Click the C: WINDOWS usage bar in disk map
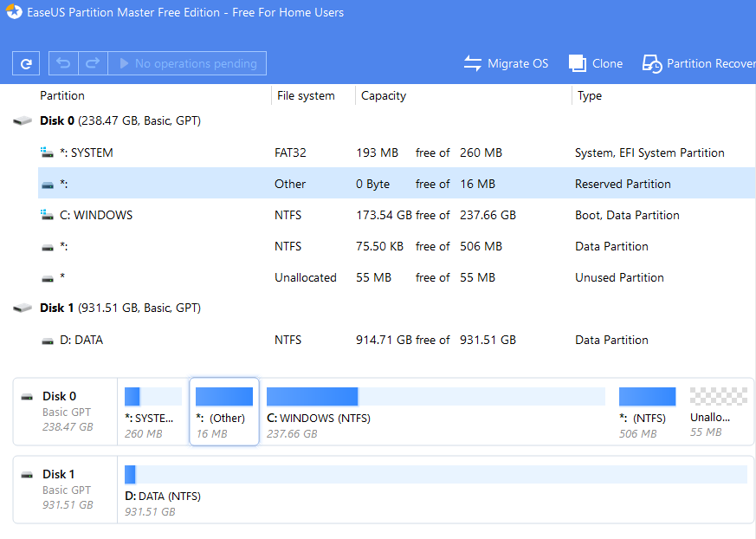Screen dimensions: 756x539 (436, 397)
